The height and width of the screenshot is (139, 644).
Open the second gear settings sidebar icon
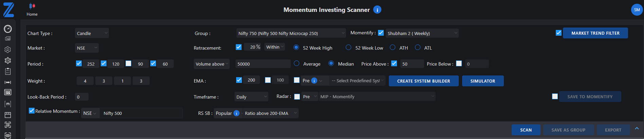[x=8, y=60]
